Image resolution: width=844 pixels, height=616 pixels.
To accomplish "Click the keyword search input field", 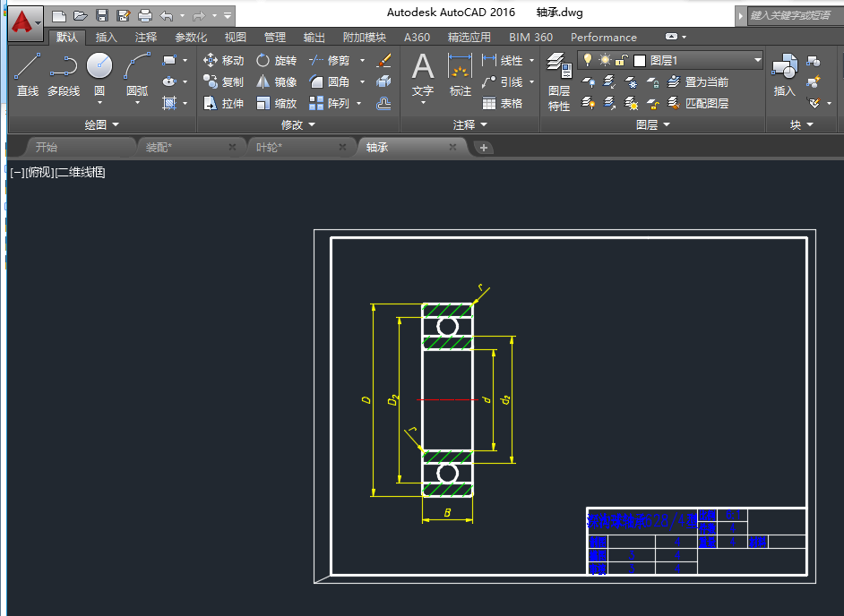I will pyautogui.click(x=795, y=15).
